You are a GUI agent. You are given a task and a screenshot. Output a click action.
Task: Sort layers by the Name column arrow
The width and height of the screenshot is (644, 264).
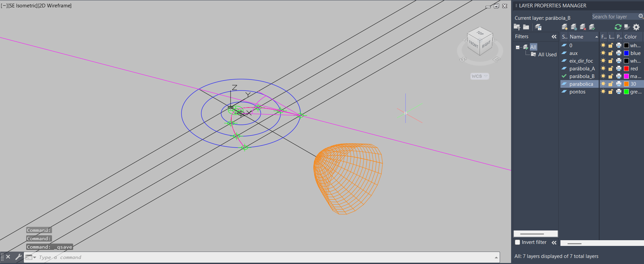tap(596, 37)
